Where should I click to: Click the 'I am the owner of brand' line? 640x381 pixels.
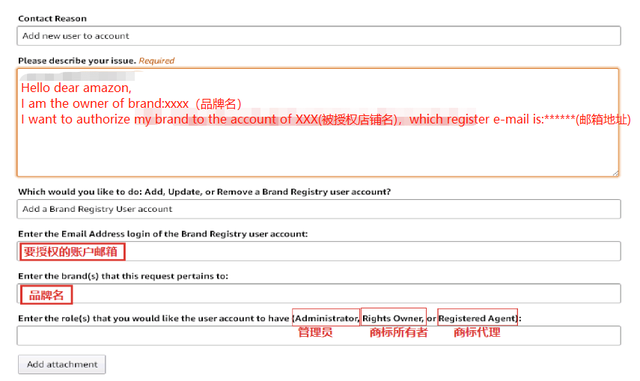click(x=131, y=104)
